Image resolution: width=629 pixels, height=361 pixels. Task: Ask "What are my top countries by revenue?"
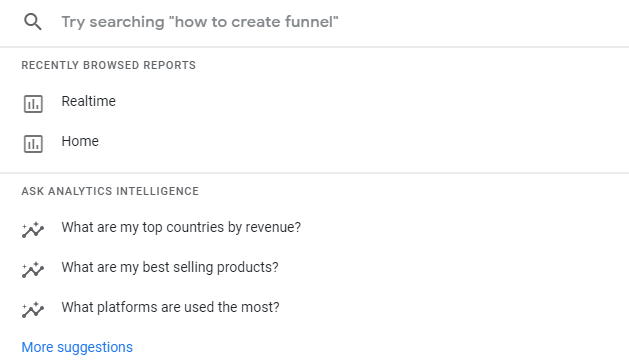point(181,227)
